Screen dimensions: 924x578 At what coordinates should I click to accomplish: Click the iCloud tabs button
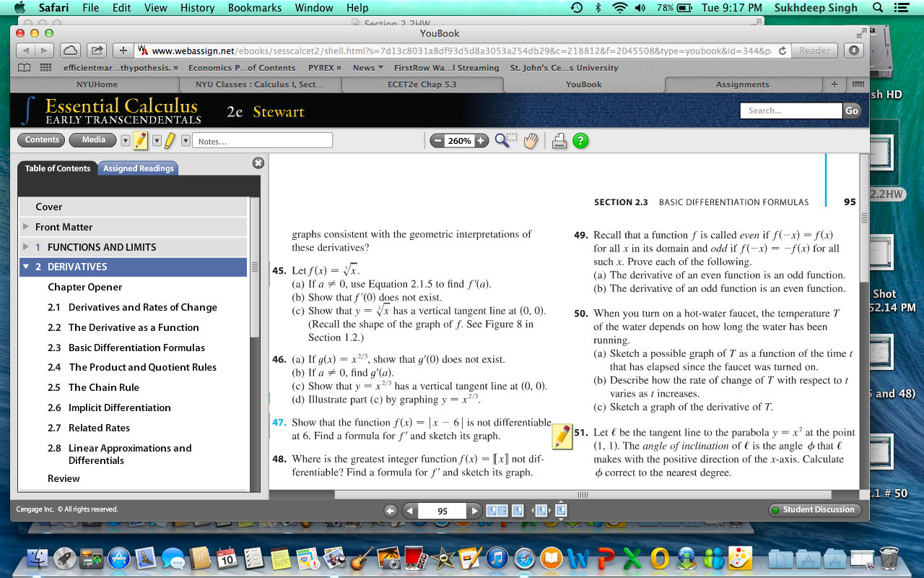coord(70,51)
